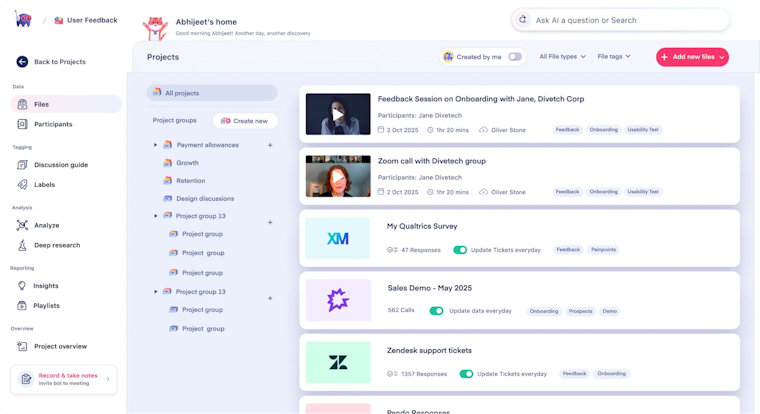Click the Usability Test tag on Feedback Session

coord(643,129)
